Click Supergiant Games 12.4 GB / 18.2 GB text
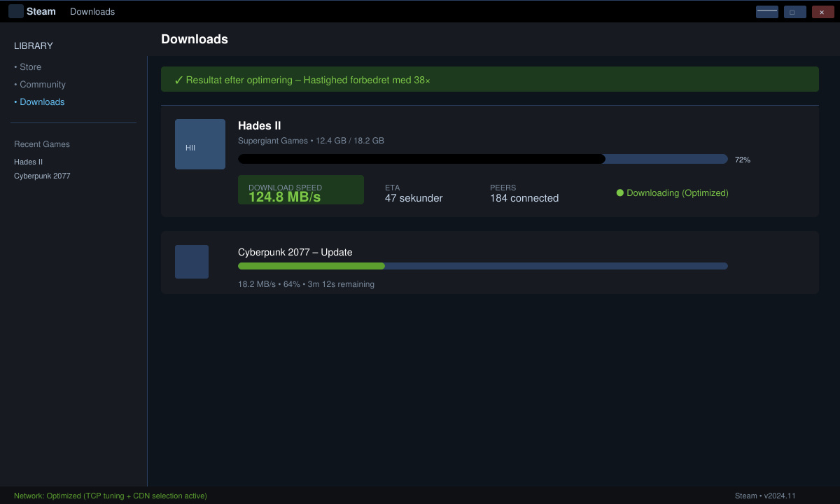This screenshot has width=840, height=504. click(311, 141)
